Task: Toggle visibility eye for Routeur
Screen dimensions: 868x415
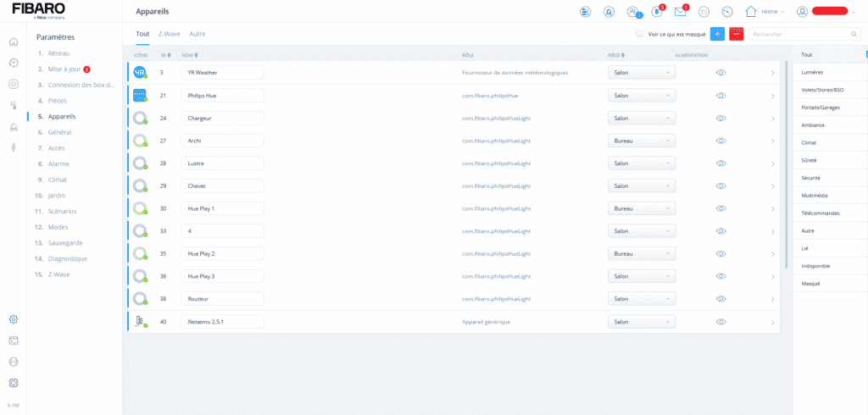Action: coord(721,299)
